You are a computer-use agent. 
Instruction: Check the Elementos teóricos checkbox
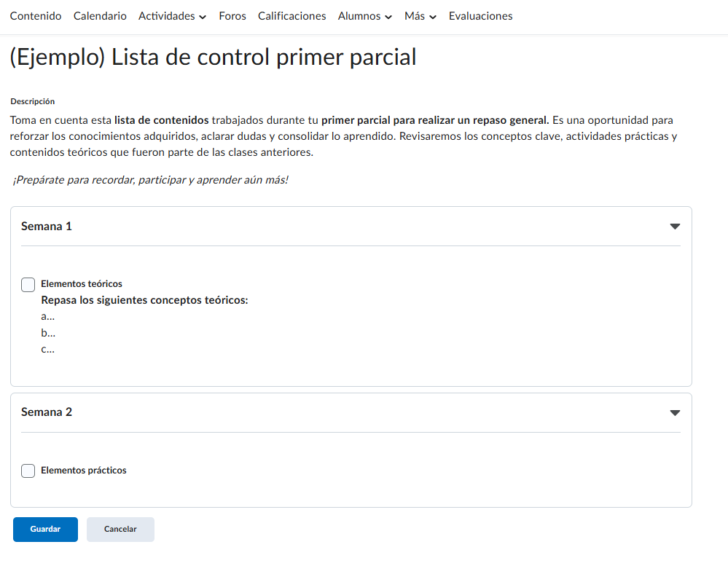pos(28,285)
